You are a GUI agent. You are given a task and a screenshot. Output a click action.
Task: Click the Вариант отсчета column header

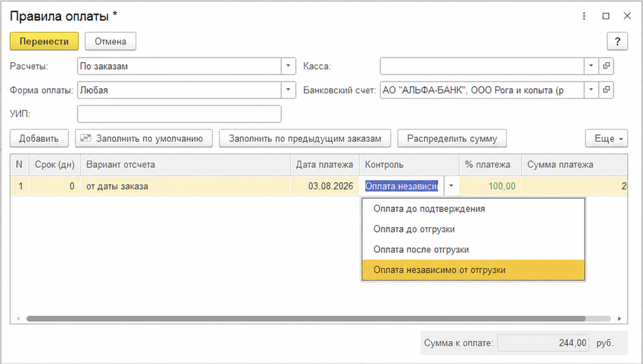pyautogui.click(x=186, y=165)
